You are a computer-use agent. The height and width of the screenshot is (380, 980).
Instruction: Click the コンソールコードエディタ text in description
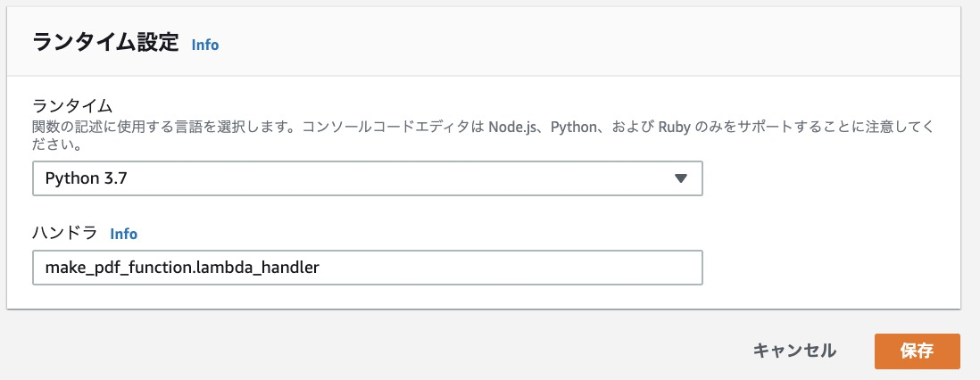pyautogui.click(x=405, y=126)
